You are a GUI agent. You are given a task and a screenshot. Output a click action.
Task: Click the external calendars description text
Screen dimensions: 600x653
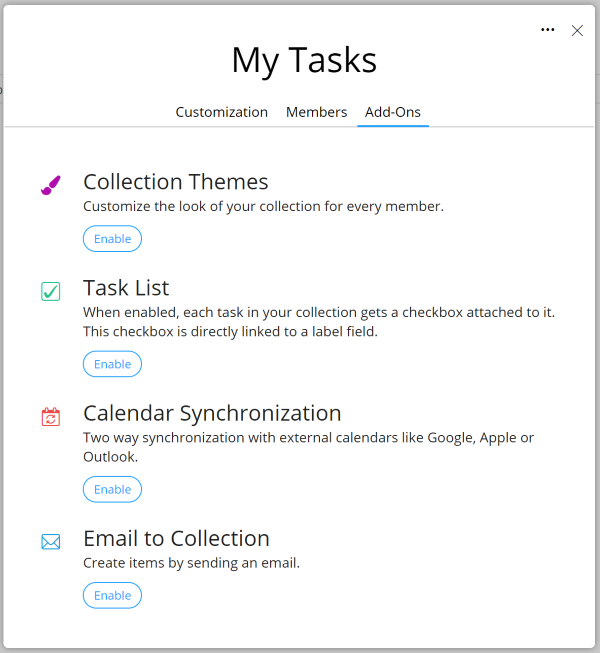click(309, 447)
